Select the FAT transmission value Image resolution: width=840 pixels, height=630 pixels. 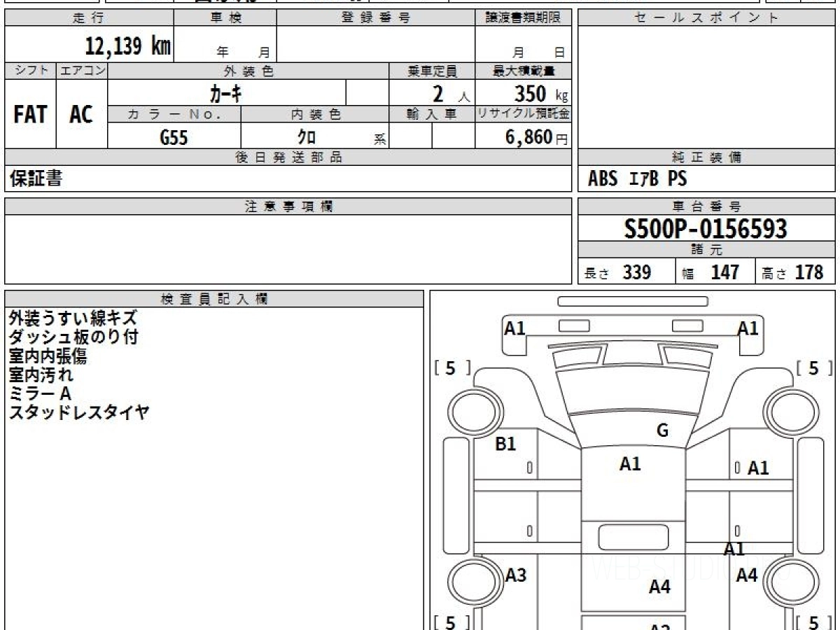30,114
